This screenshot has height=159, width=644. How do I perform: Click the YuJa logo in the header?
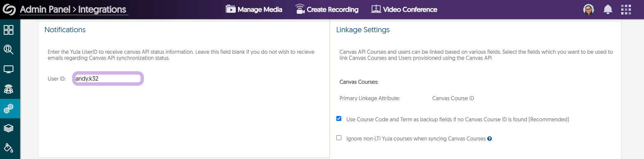coord(9,9)
